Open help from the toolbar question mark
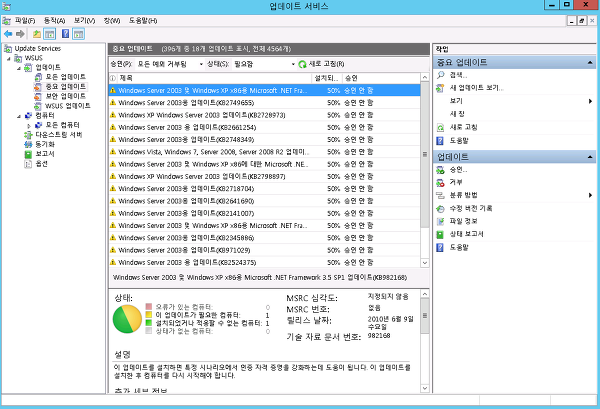 click(x=65, y=34)
